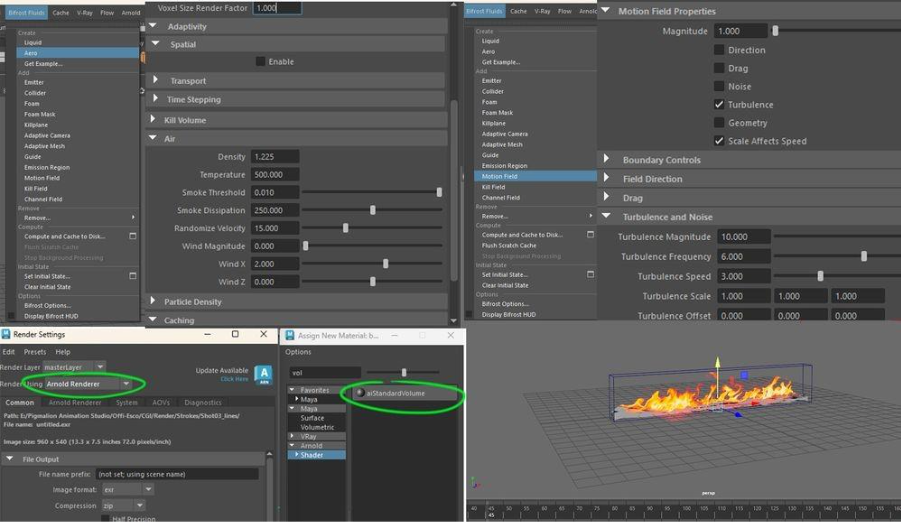The width and height of the screenshot is (901, 522).
Task: Click the File name prefix field
Action: [x=177, y=474]
